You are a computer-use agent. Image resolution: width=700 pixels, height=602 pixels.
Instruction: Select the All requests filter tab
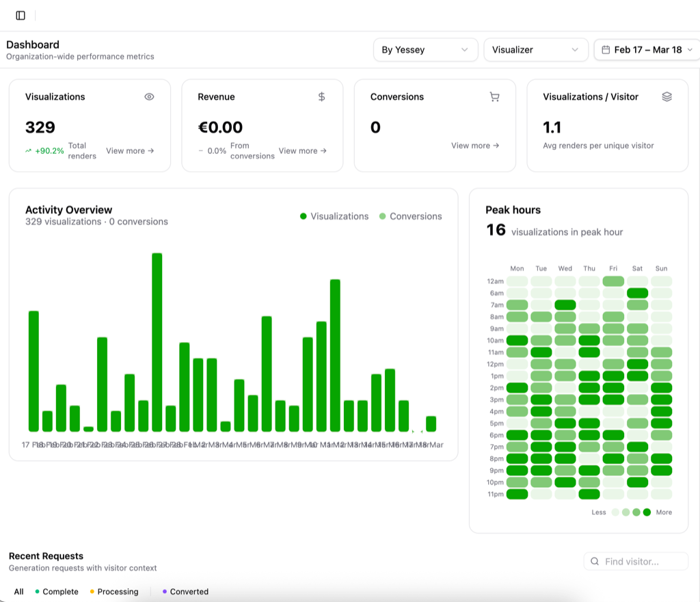pos(18,592)
